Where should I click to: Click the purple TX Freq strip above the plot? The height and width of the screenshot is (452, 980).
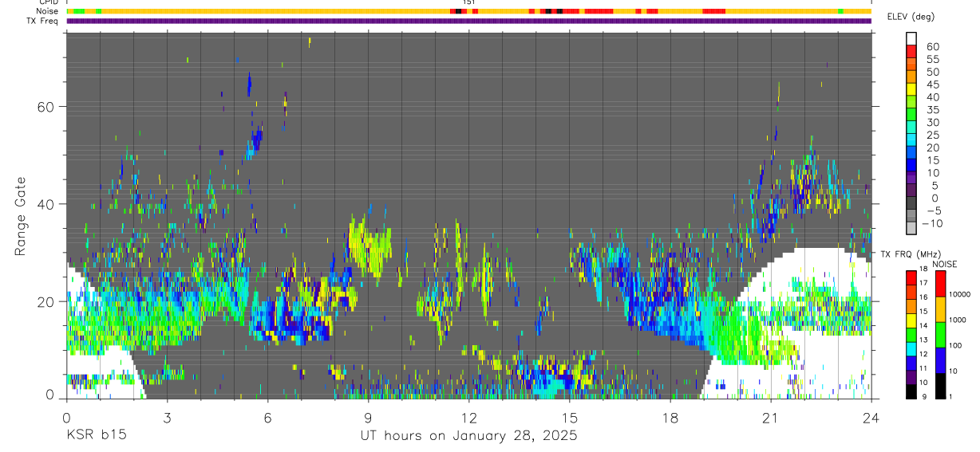tap(468, 21)
